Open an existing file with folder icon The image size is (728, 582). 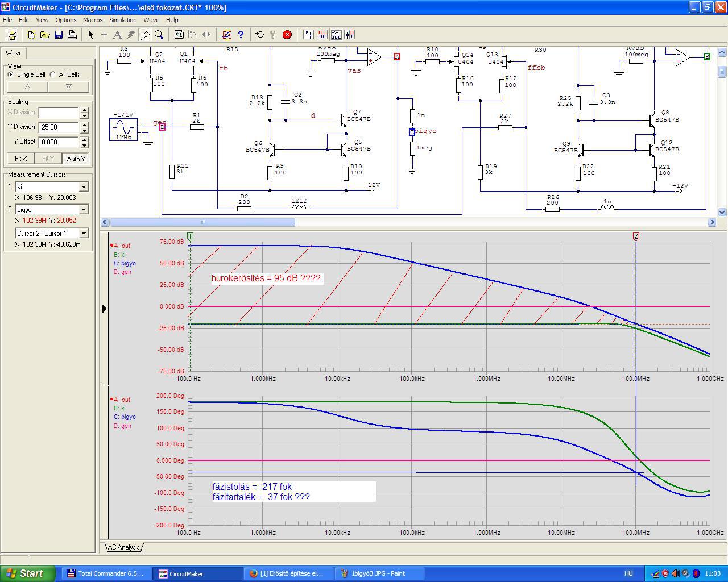(x=45, y=35)
